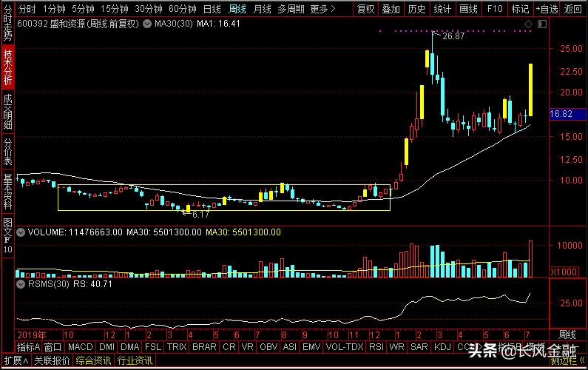Expand the RSMS indicator dropdown arrow
This screenshot has width=588, height=370.
pyautogui.click(x=21, y=284)
